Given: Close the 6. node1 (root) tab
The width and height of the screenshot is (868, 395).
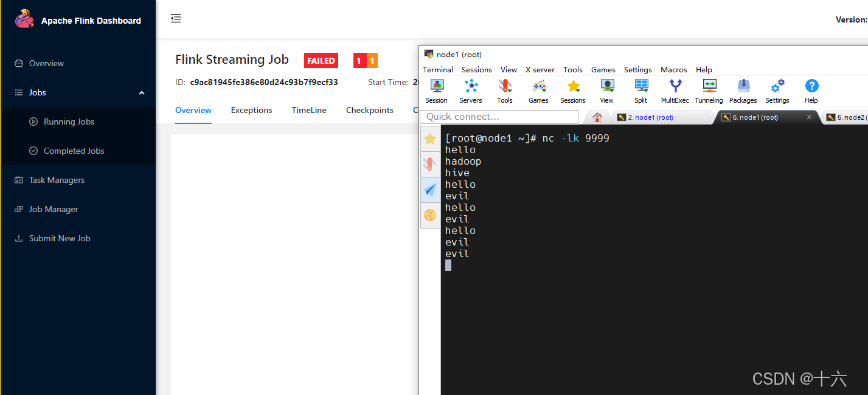Looking at the screenshot, I should 809,117.
